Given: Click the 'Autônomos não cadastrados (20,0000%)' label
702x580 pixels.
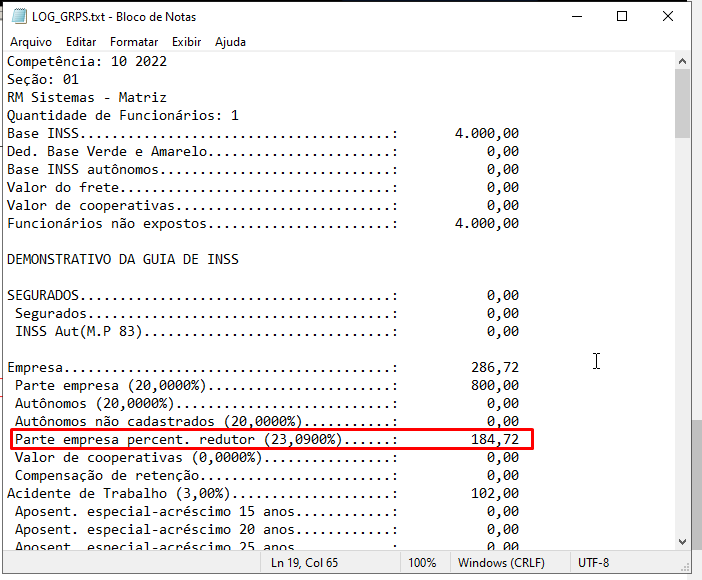Looking at the screenshot, I should click(158, 421).
